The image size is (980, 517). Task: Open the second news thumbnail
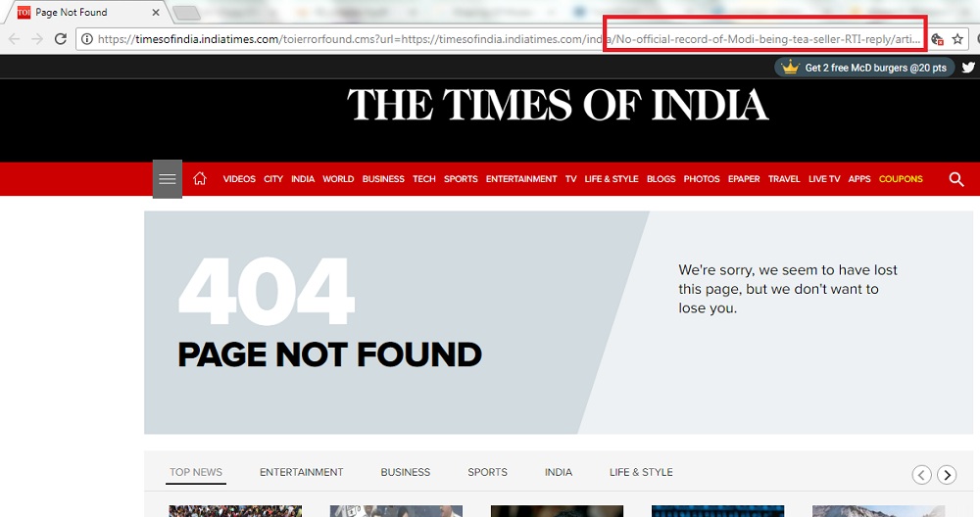click(396, 511)
